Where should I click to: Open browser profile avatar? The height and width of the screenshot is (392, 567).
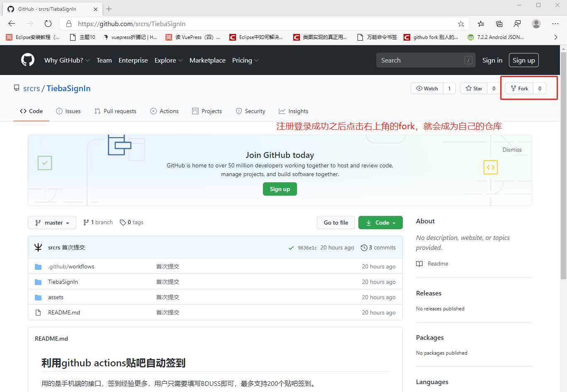click(x=536, y=24)
